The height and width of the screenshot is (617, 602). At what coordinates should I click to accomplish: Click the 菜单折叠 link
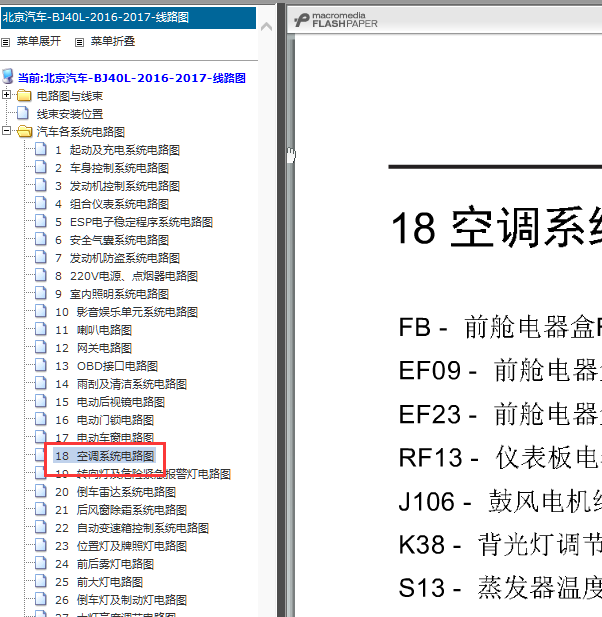[113, 41]
